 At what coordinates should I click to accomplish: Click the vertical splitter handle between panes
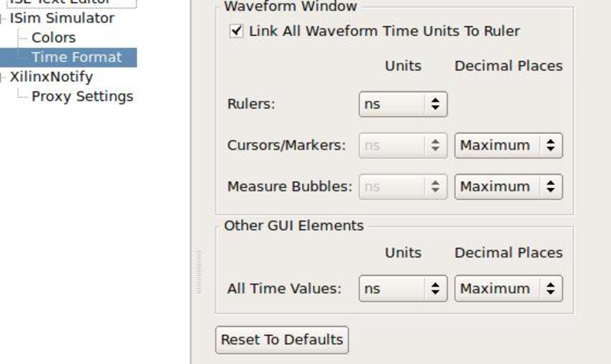(x=199, y=272)
